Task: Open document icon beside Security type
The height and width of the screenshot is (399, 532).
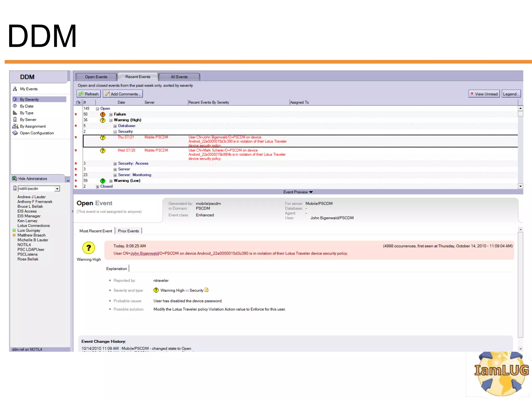Action: 207,290
